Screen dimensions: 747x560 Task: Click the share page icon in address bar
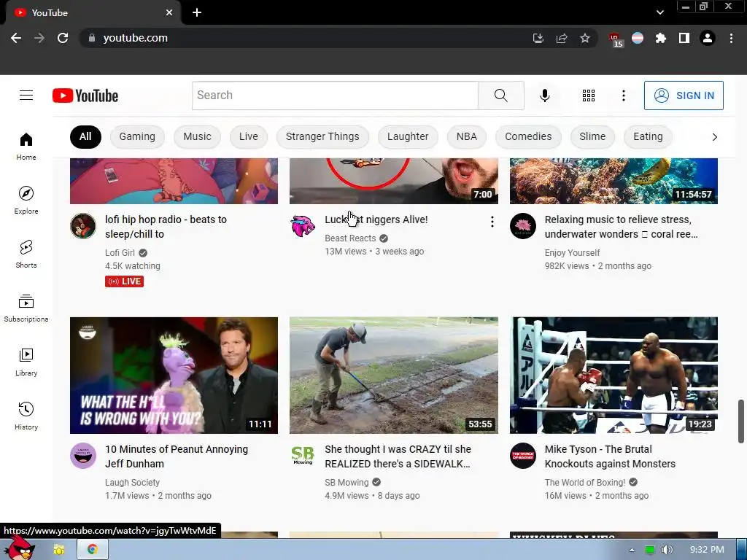point(562,38)
